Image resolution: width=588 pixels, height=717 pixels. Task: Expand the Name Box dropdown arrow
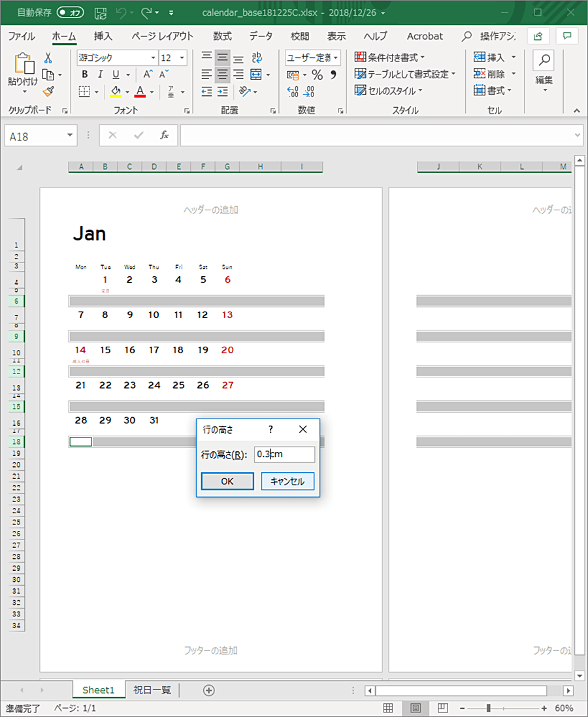tap(70, 136)
